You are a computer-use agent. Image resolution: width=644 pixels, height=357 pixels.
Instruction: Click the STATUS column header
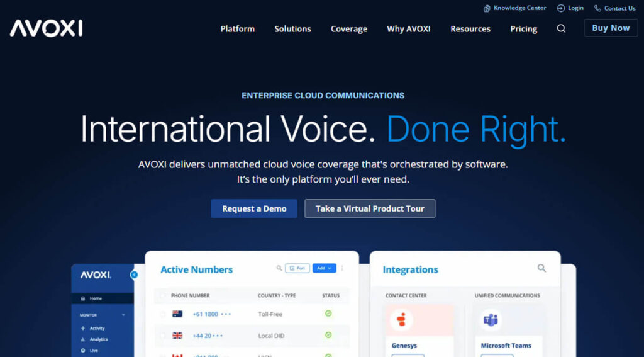tap(331, 295)
